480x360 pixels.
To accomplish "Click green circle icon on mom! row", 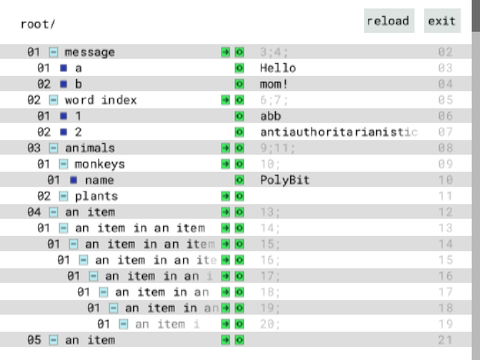I will point(239,84).
